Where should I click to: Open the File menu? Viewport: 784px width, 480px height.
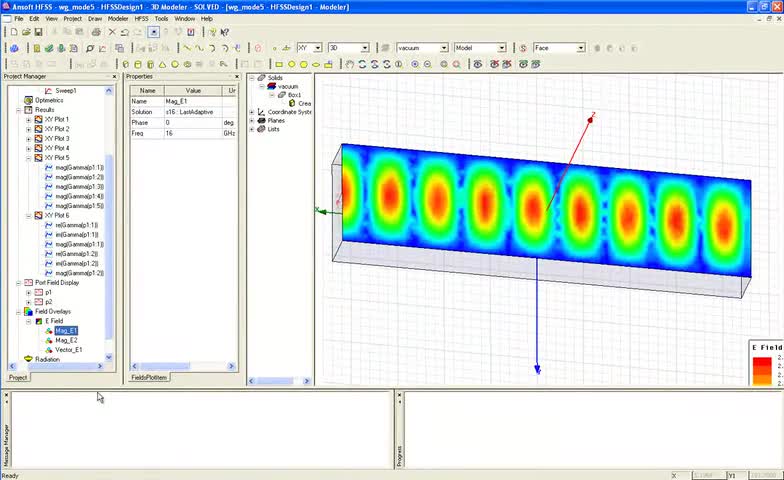coord(18,18)
